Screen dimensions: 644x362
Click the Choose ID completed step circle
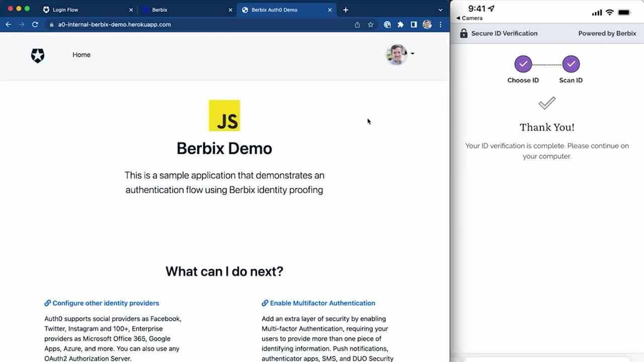point(523,64)
